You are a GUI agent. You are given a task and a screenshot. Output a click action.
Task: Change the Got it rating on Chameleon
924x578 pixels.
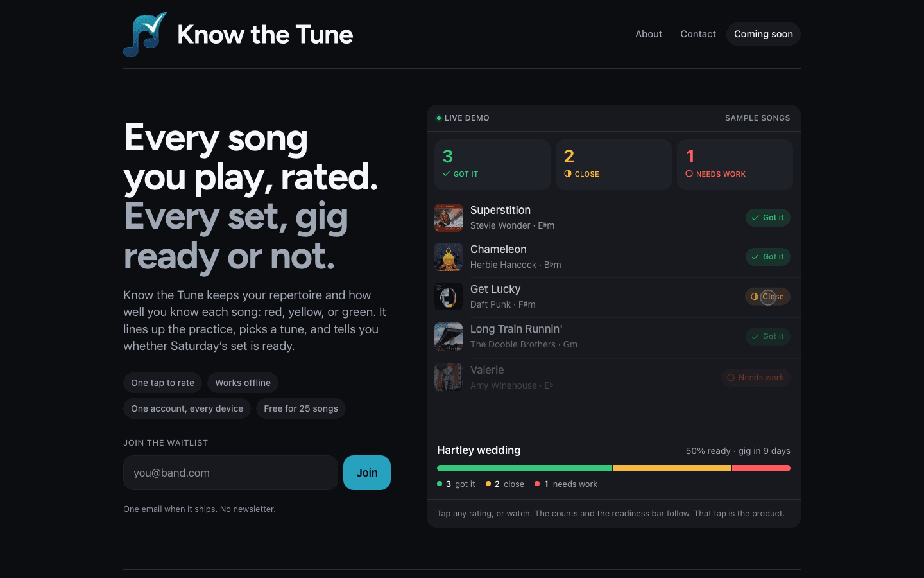click(767, 257)
